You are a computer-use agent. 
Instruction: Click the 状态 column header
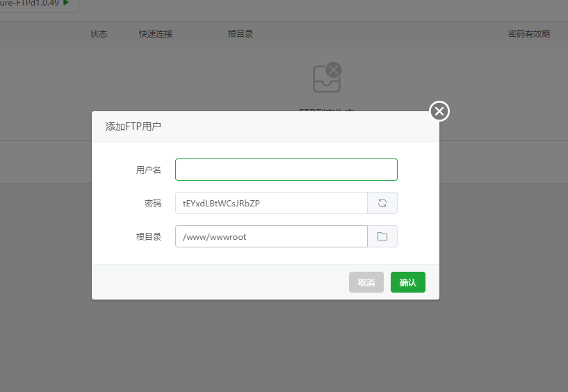pyautogui.click(x=99, y=34)
